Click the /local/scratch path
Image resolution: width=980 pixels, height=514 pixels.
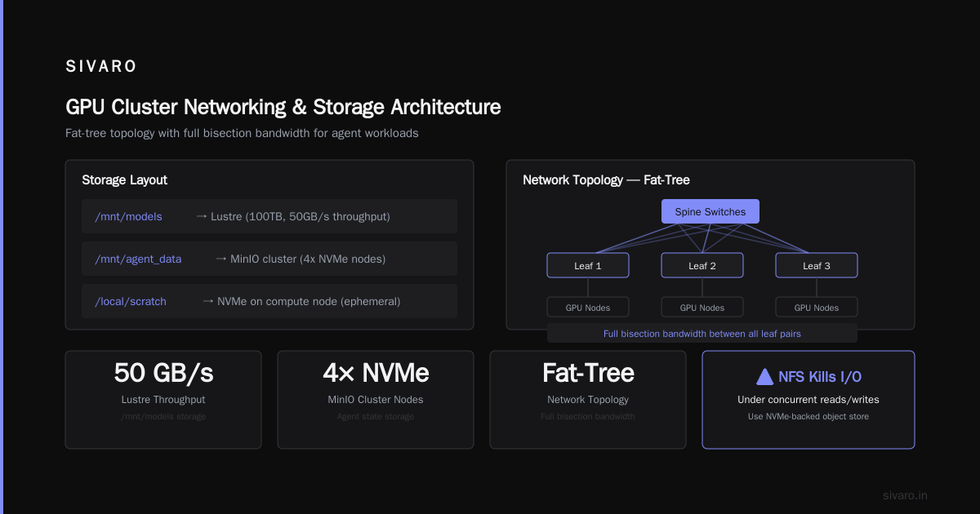pyautogui.click(x=131, y=301)
